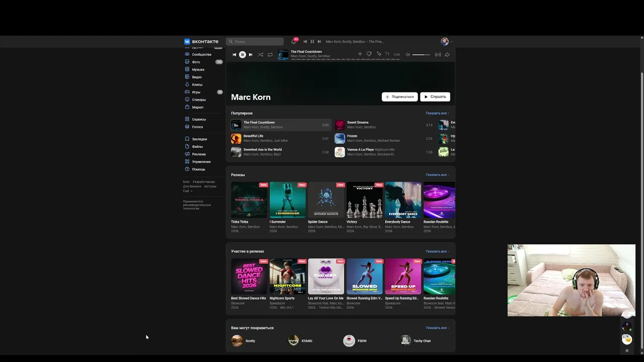Open the VKontakte logo home link

pos(201,41)
